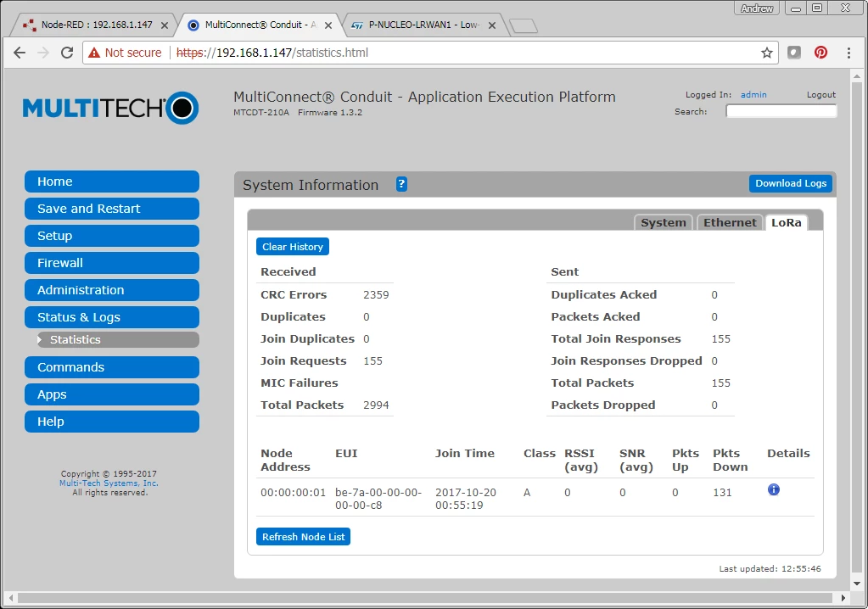Click Pkts Down value 131
The width and height of the screenshot is (868, 609).
click(722, 492)
